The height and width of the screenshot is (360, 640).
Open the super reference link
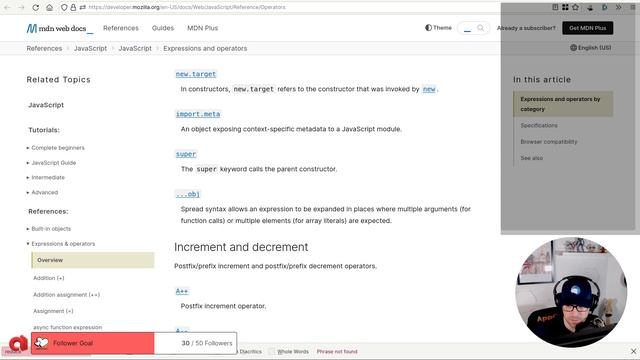click(186, 154)
